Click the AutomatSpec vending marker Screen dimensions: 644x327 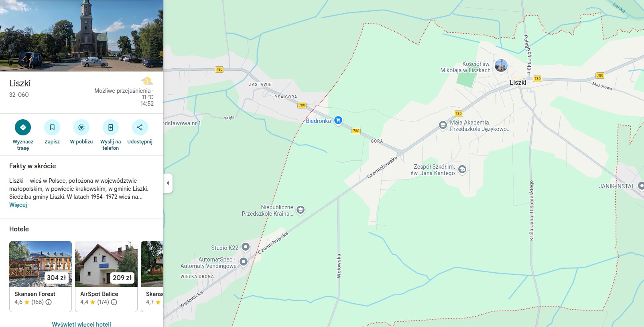click(243, 262)
